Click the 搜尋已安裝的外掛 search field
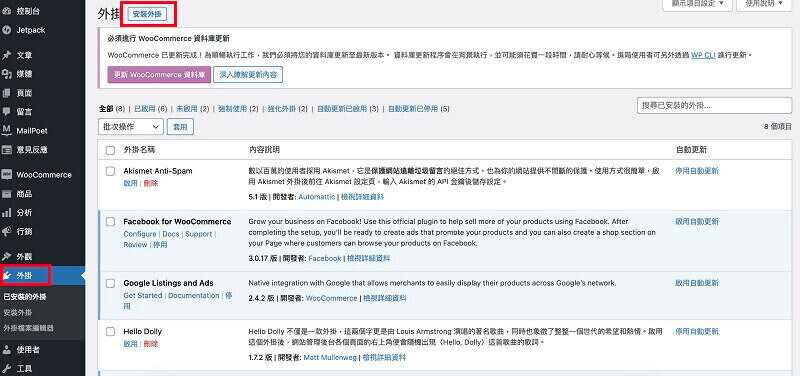Image resolution: width=800 pixels, height=376 pixels. pos(714,106)
